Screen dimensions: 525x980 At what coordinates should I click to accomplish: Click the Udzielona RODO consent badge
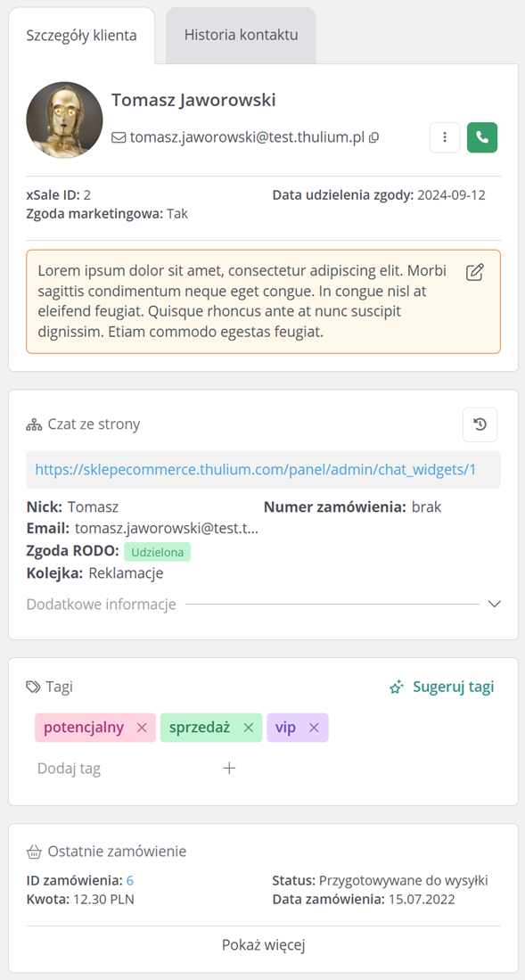pyautogui.click(x=158, y=552)
